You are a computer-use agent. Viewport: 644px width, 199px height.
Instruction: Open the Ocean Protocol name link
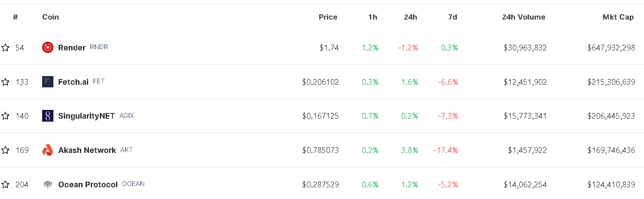(88, 185)
